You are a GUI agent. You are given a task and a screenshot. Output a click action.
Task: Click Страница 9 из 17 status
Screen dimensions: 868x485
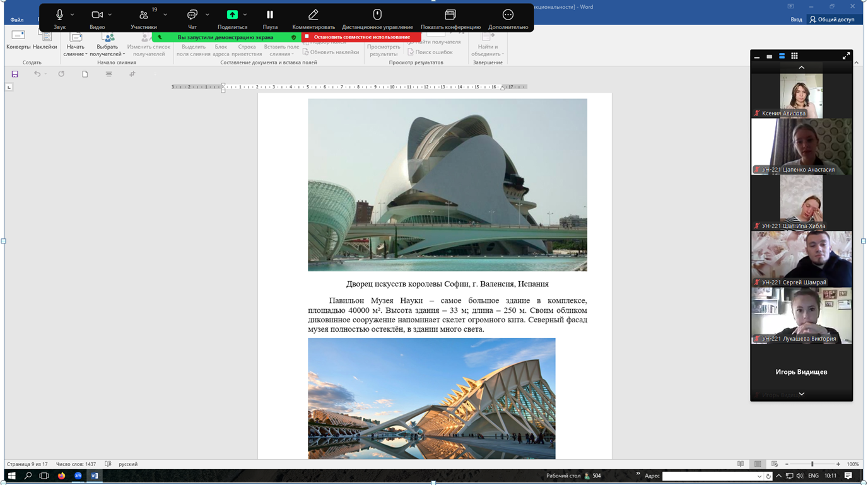click(27, 464)
